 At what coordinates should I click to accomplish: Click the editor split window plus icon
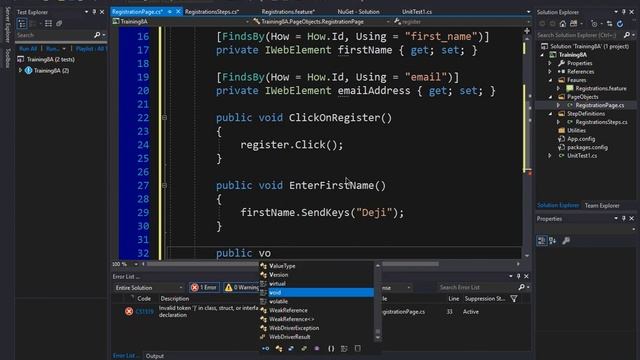click(x=527, y=31)
